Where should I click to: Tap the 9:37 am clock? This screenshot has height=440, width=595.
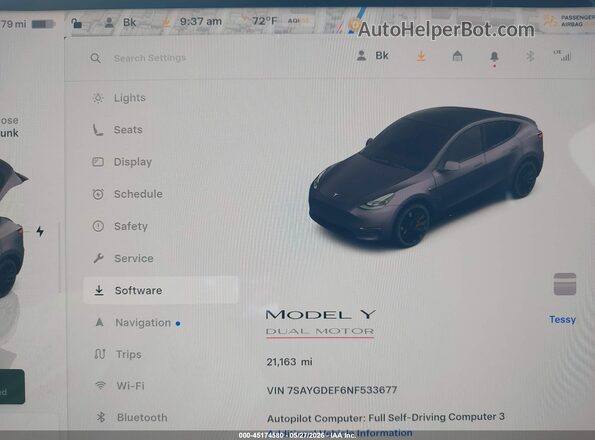(x=201, y=21)
